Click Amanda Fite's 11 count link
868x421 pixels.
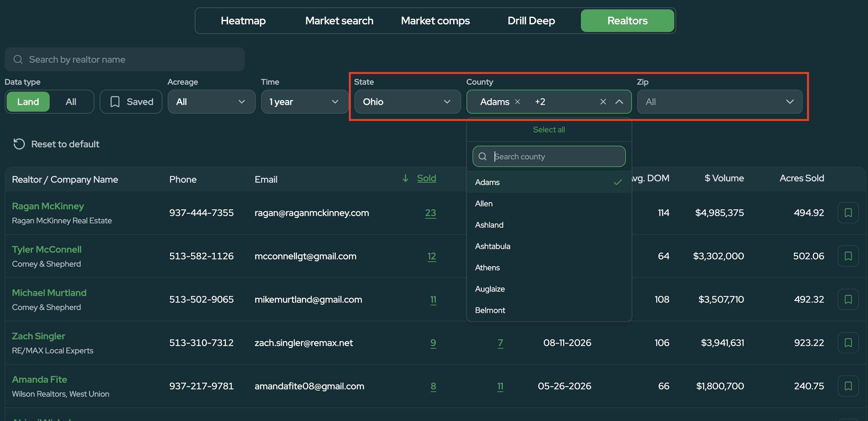[500, 386]
